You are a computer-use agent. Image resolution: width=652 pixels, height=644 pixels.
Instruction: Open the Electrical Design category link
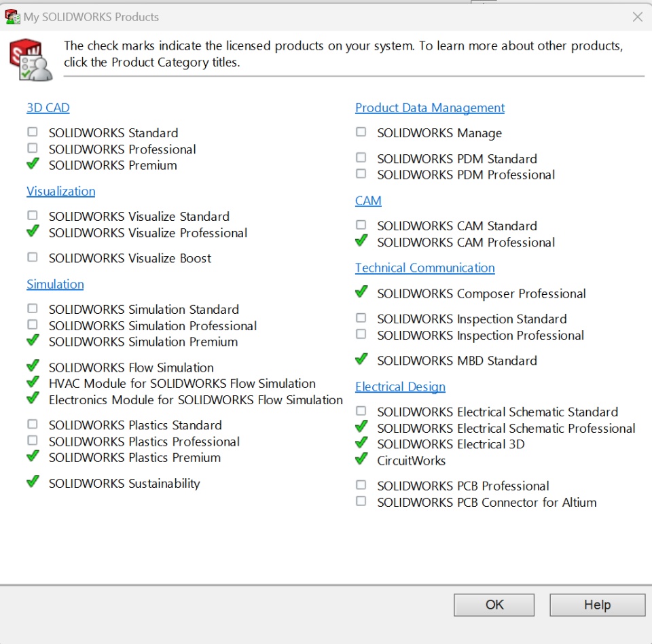(400, 387)
